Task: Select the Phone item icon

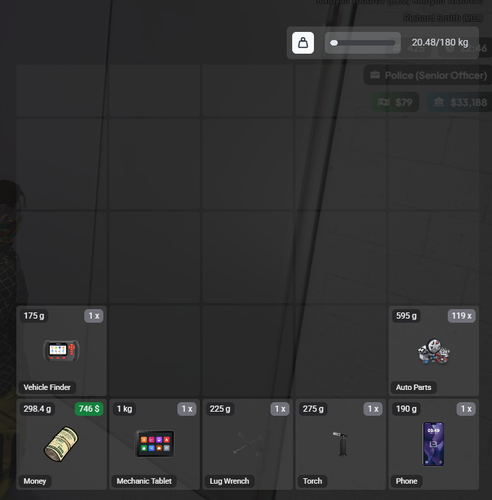Action: [433, 444]
